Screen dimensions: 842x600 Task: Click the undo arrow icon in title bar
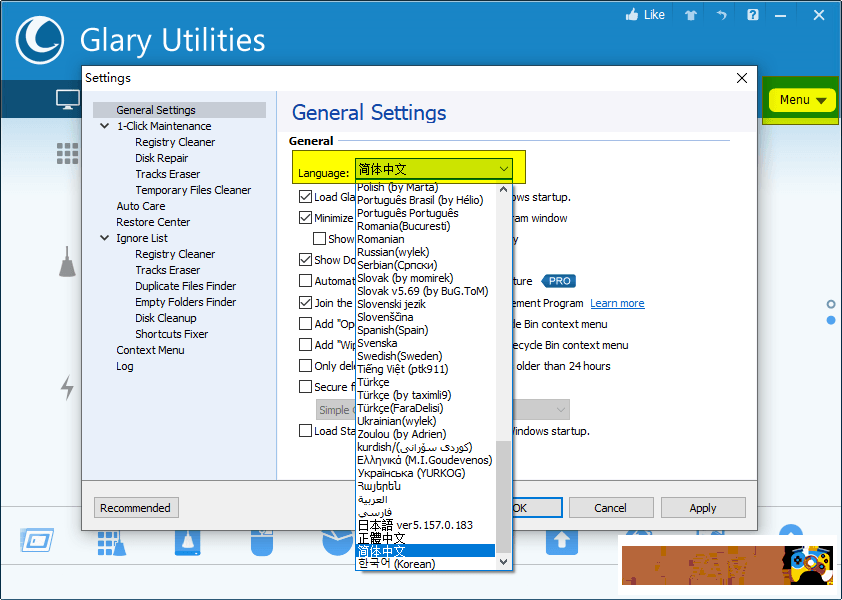(721, 15)
